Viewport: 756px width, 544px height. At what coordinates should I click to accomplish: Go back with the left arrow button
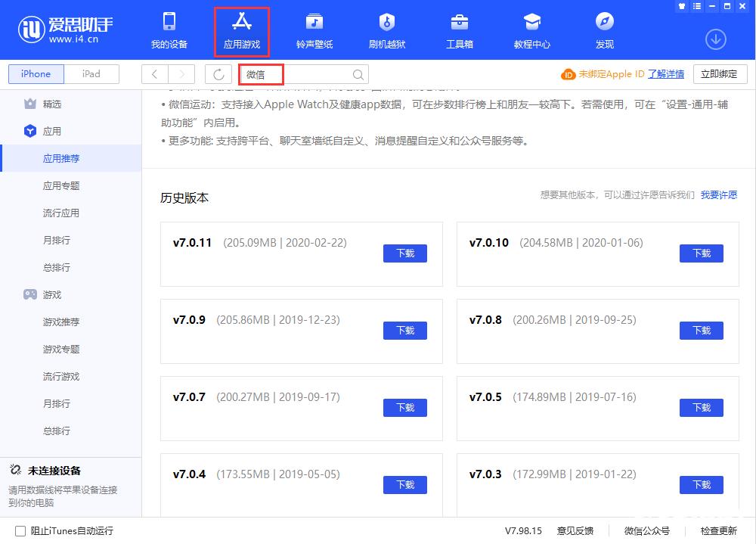click(155, 74)
